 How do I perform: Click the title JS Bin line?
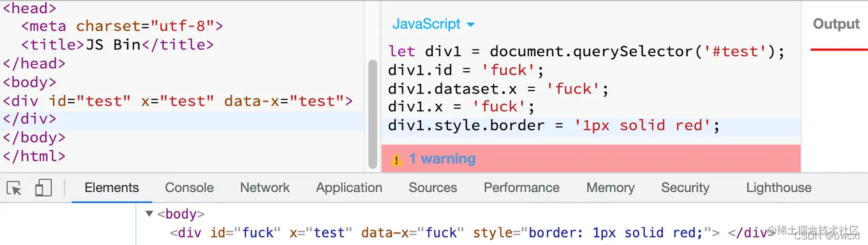coord(117,45)
